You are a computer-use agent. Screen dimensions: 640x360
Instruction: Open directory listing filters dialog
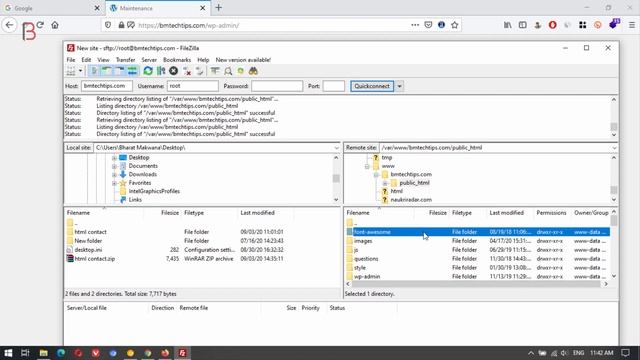click(x=215, y=71)
